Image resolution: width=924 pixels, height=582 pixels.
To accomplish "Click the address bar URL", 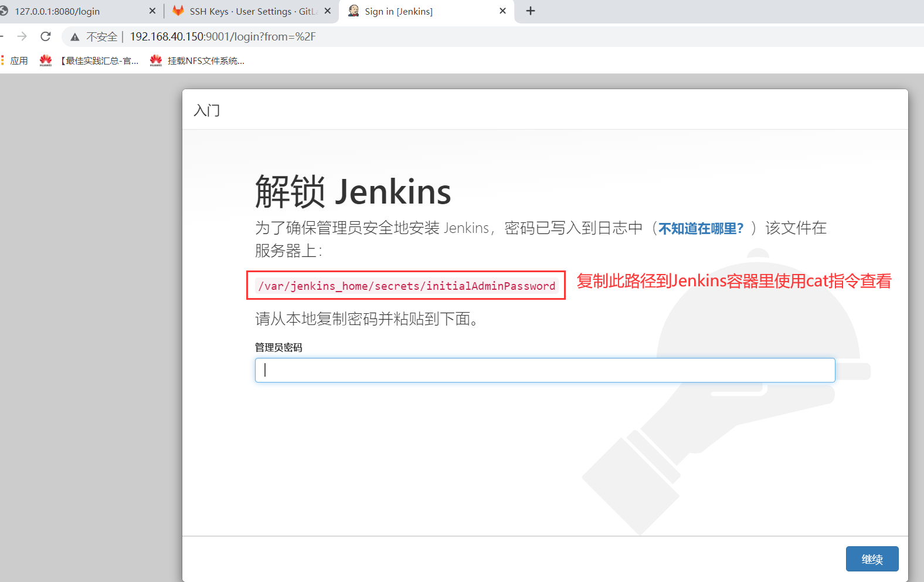I will [223, 36].
